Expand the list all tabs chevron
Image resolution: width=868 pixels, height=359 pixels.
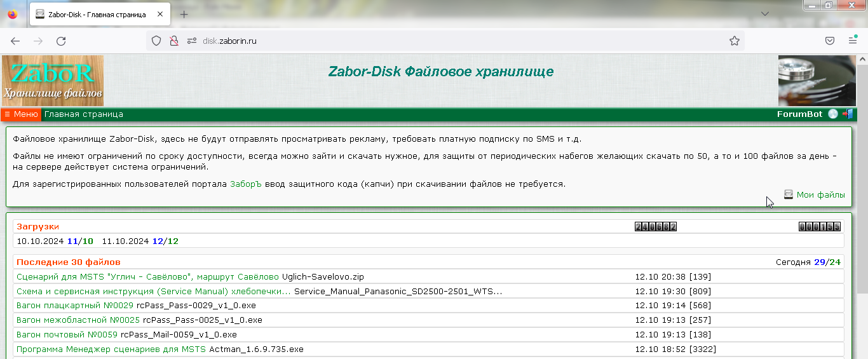[766, 14]
